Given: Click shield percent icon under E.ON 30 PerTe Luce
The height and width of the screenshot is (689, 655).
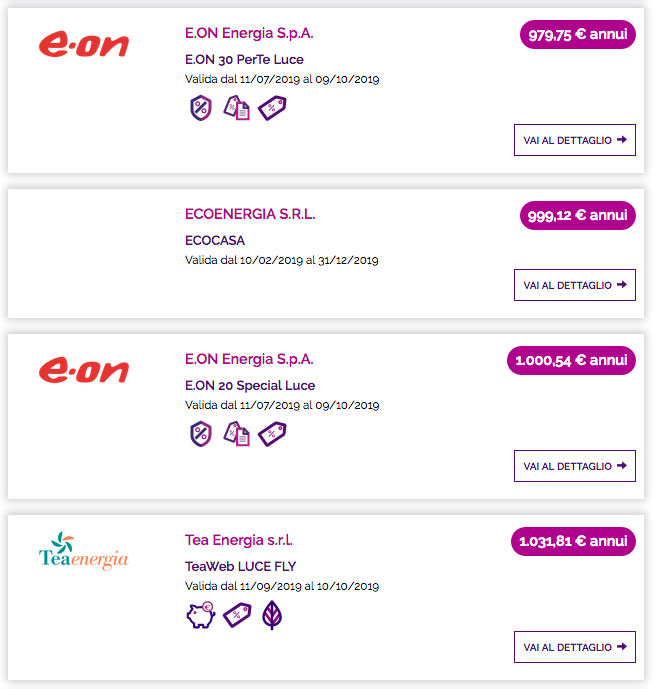Looking at the screenshot, I should 201,108.
